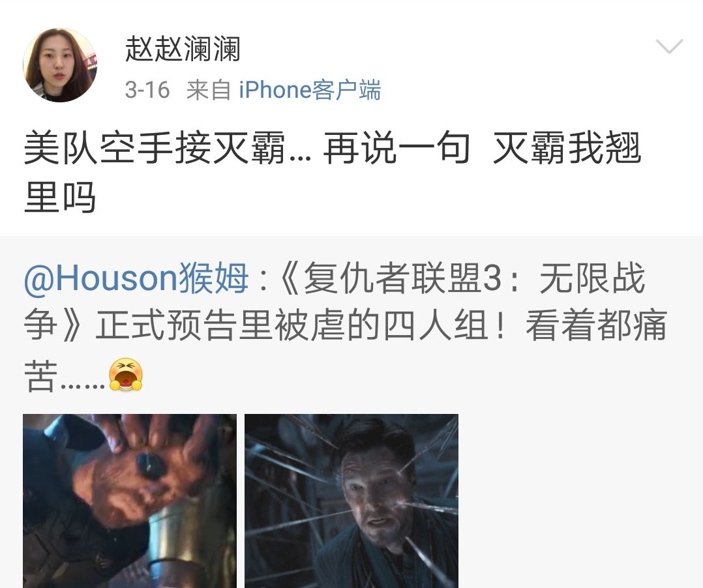Tap the profile avatar of 赵赵澜澜

(x=60, y=65)
